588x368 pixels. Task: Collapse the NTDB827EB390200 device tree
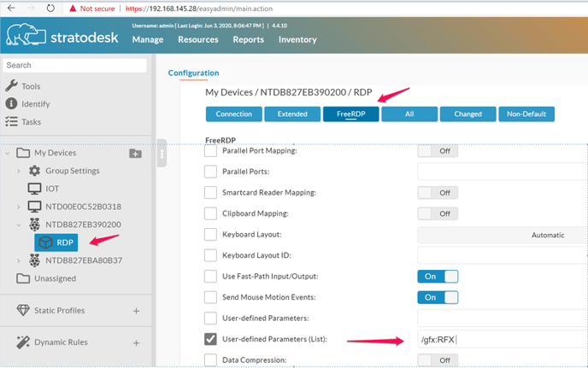point(19,225)
